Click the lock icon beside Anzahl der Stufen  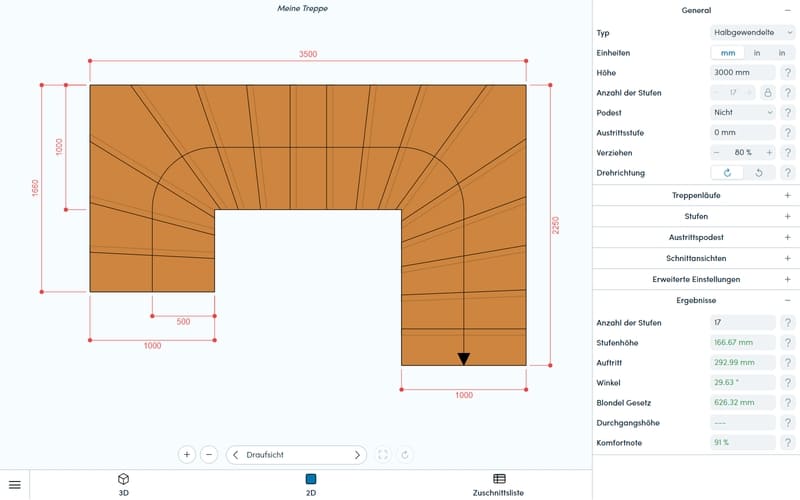point(767,92)
